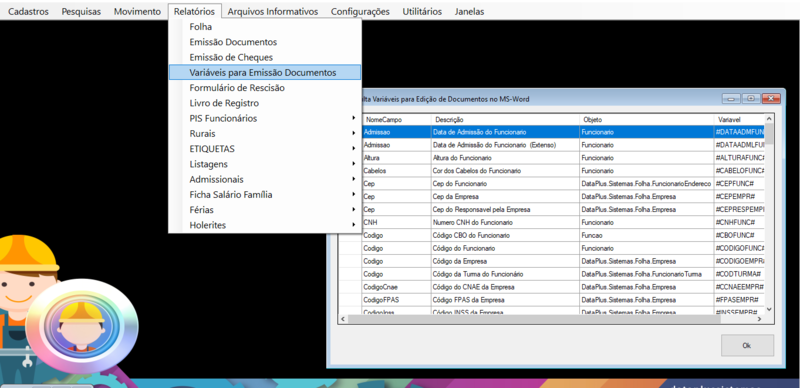Screen dimensions: 800x388
Task: Expand the Holerites submenu
Action: click(265, 225)
